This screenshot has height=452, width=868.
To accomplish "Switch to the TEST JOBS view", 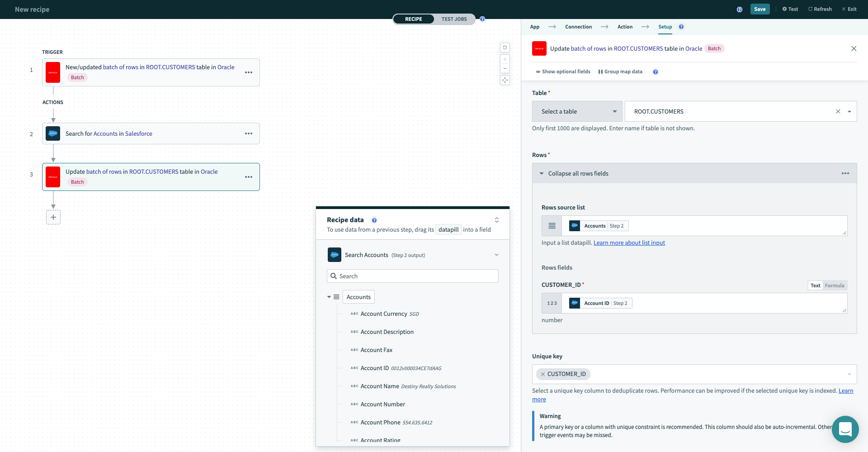I will pyautogui.click(x=454, y=19).
